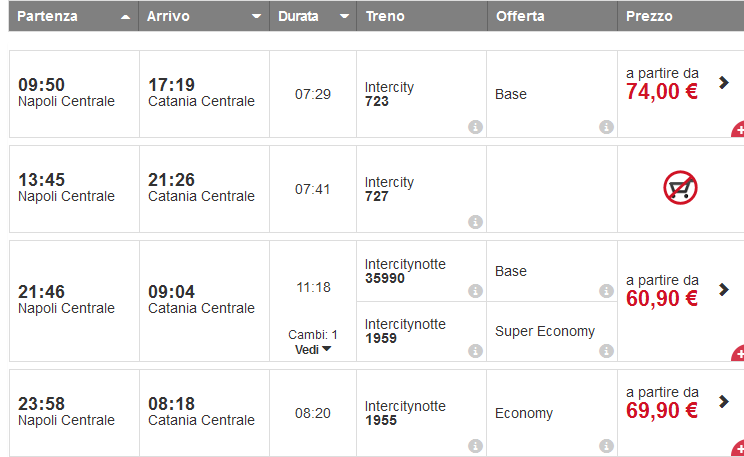The height and width of the screenshot is (457, 744).
Task: Expand Vedi changes for 21:46 train
Action: 313,349
